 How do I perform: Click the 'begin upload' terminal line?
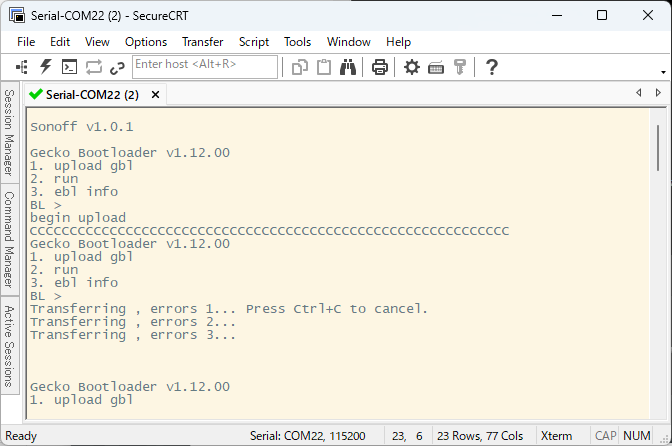[x=78, y=218]
